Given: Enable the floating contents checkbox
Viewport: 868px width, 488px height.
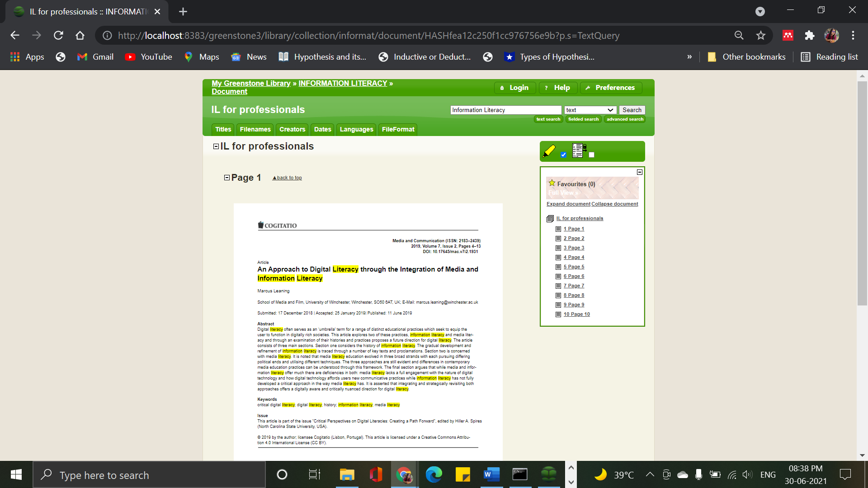Looking at the screenshot, I should pos(591,155).
